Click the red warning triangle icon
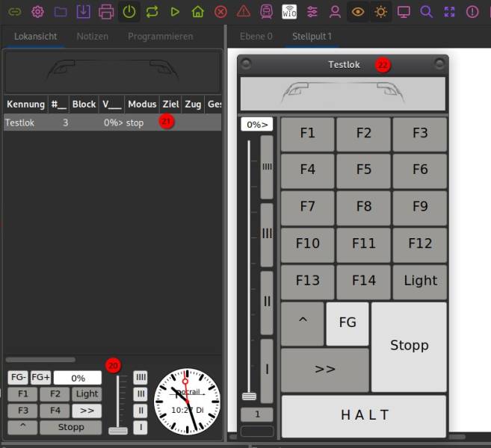Viewport: 491px width, 448px height. coord(244,12)
